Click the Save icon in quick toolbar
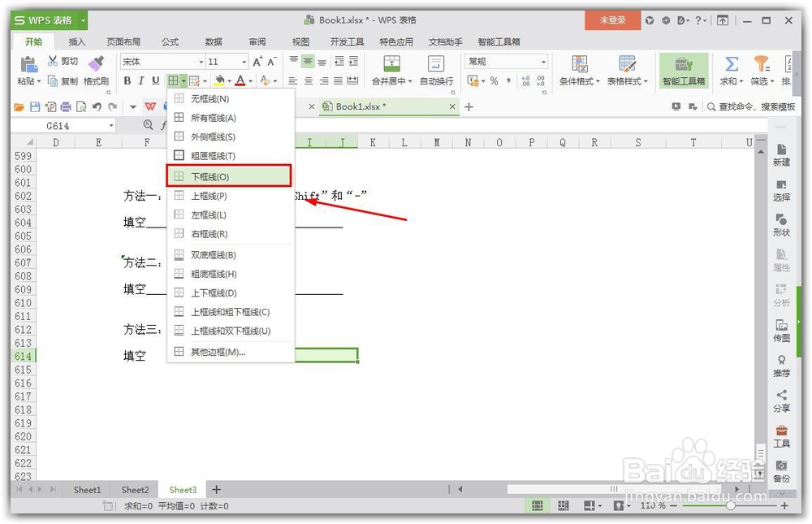This screenshot has width=812, height=524. pos(35,106)
